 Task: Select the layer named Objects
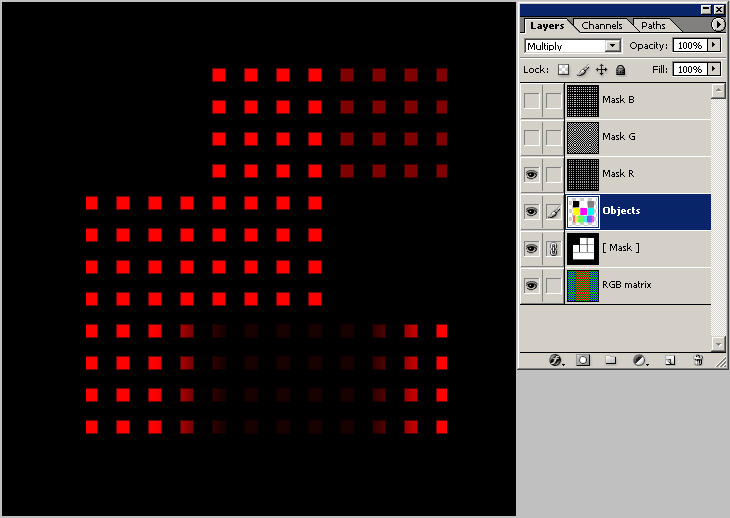621,211
